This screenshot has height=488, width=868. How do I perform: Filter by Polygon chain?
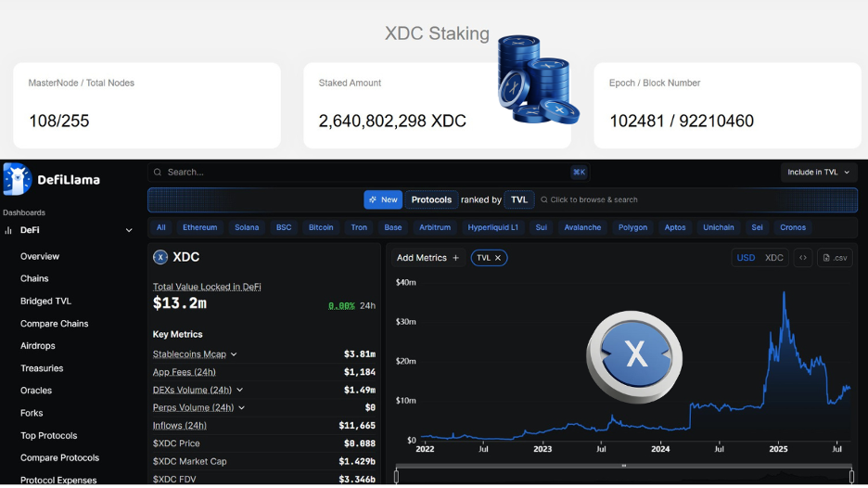(x=632, y=227)
